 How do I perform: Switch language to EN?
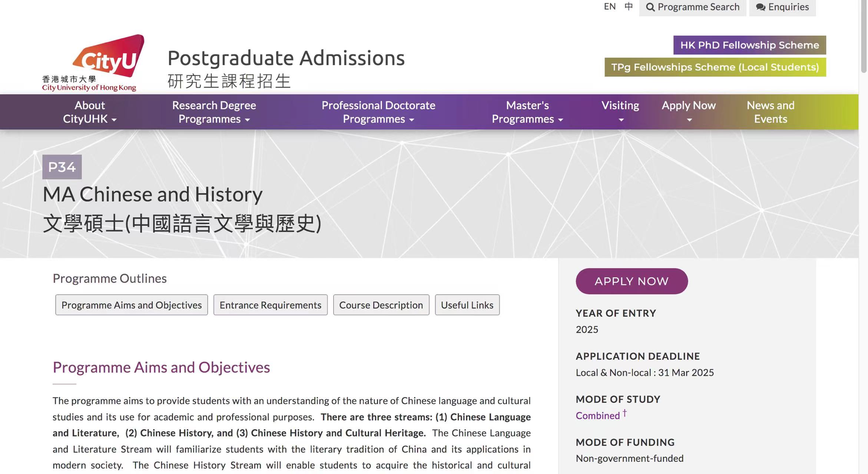click(x=609, y=6)
